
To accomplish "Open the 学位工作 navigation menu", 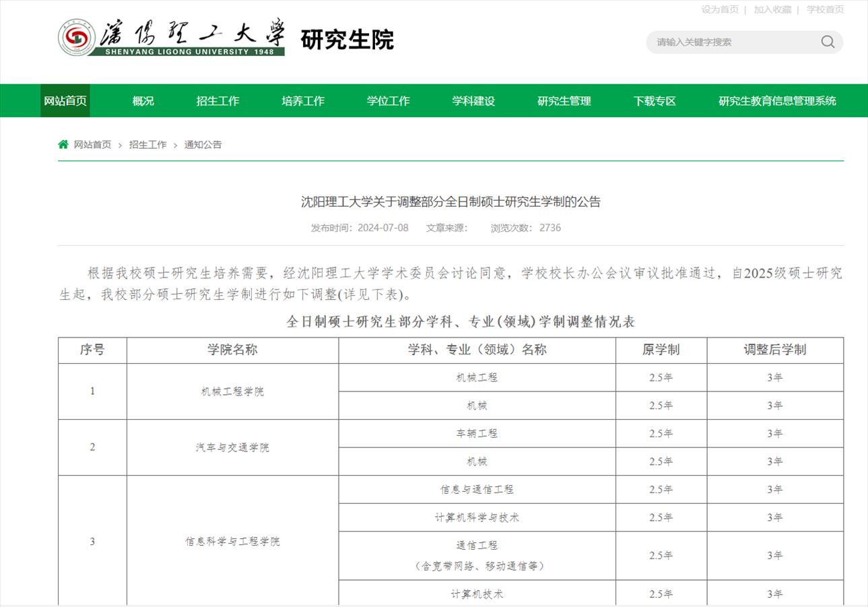I will click(x=387, y=100).
